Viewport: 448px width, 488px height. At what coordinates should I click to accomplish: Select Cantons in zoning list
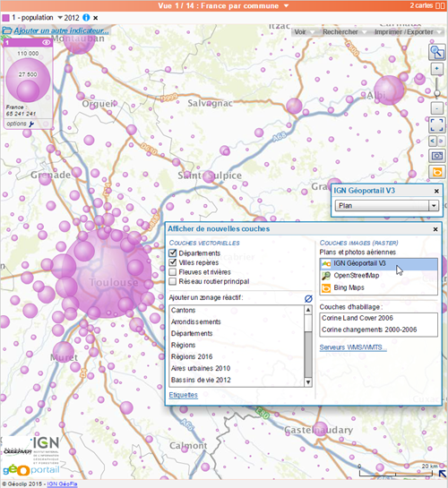237,311
